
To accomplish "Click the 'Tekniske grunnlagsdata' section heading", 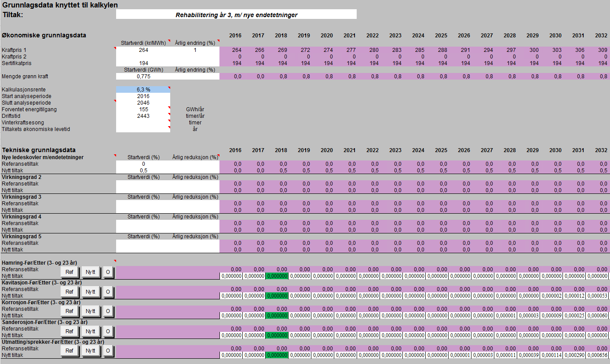I will click(x=39, y=150).
